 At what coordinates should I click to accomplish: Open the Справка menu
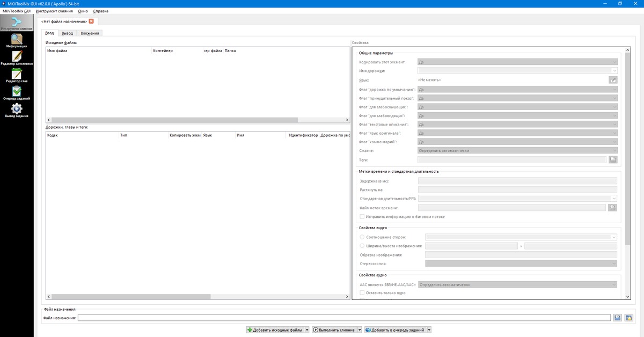[100, 11]
